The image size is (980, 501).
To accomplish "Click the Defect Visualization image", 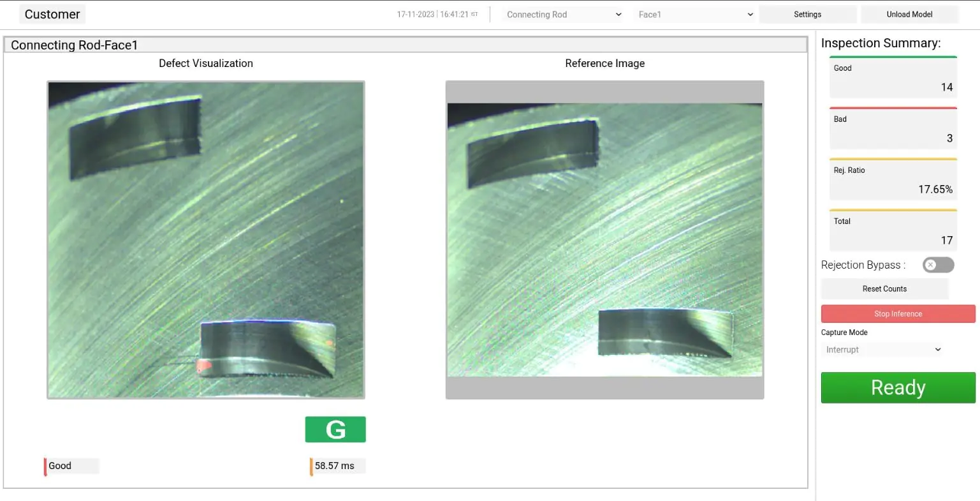I will pyautogui.click(x=205, y=239).
